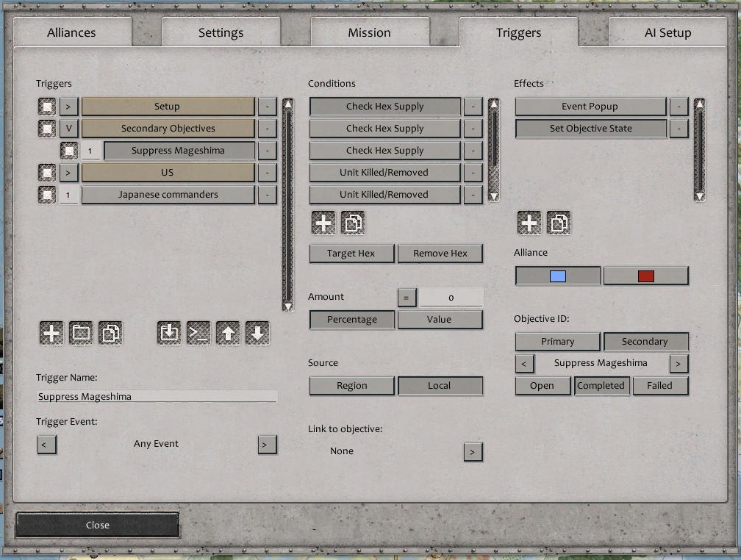The height and width of the screenshot is (560, 741).
Task: Add a new condition with the plus icon
Action: click(x=323, y=223)
